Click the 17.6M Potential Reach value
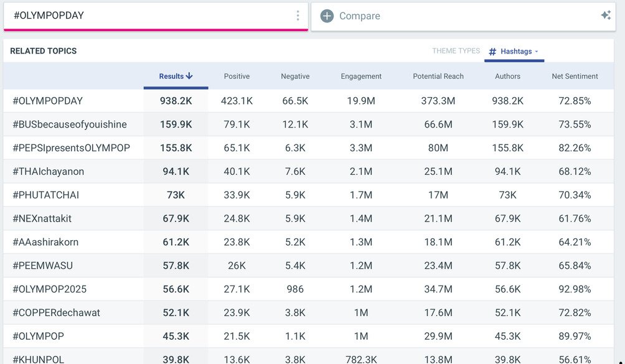The image size is (625, 364). pos(438,312)
